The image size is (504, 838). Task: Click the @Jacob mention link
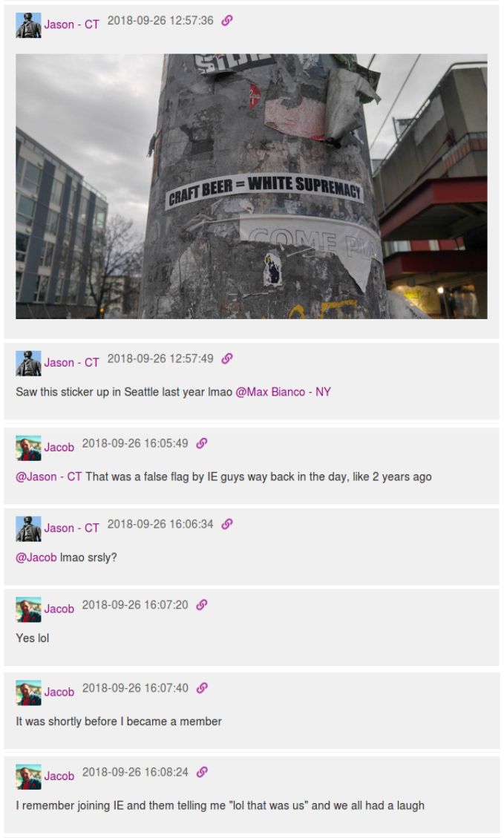36,557
